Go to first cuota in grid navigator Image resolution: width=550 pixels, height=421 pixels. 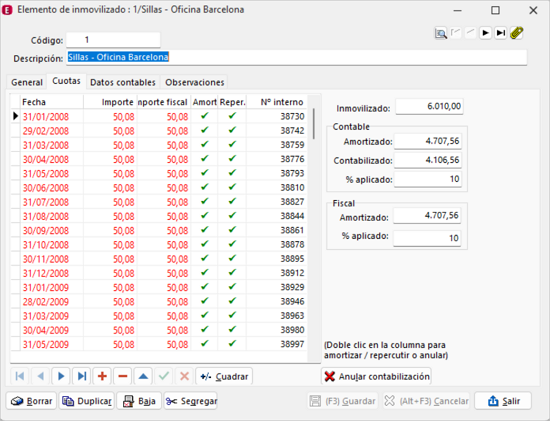click(x=20, y=376)
